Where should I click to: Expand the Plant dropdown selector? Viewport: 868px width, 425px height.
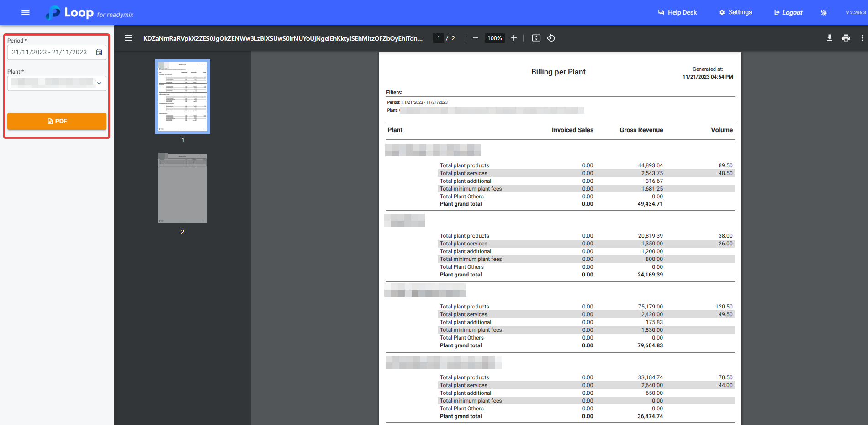click(99, 83)
